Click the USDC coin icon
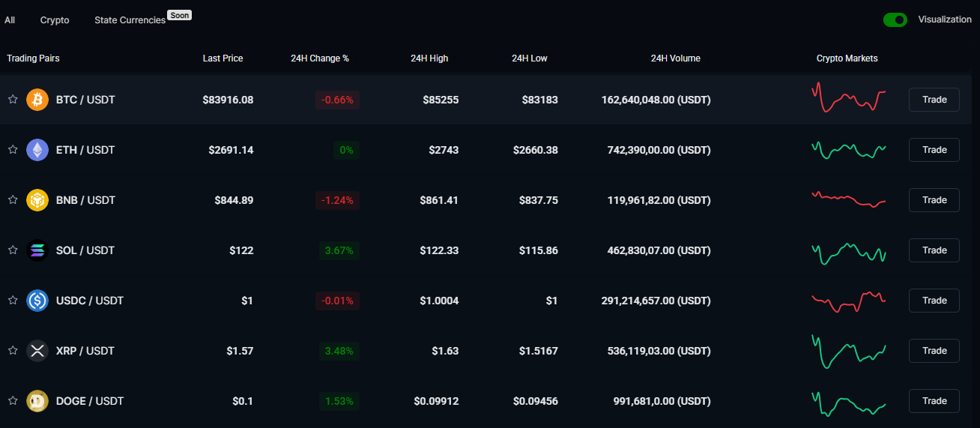This screenshot has height=428, width=980. [37, 301]
